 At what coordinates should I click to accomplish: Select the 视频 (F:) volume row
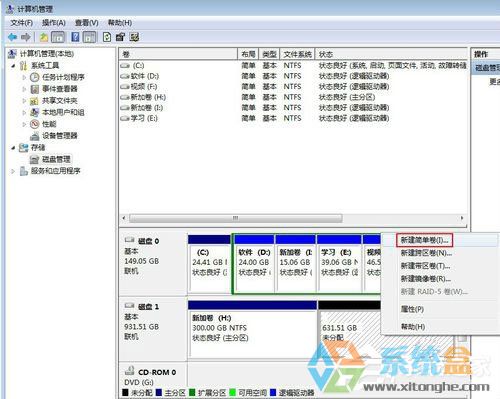click(x=293, y=87)
